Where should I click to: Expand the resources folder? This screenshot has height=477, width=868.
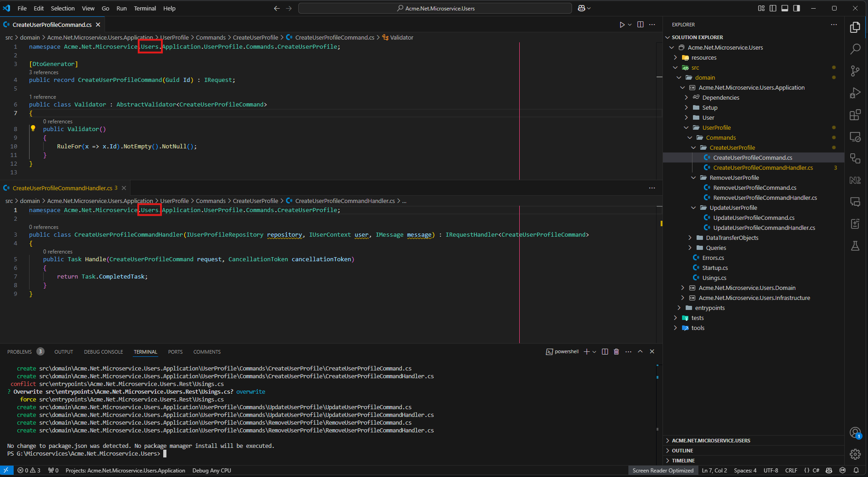click(675, 57)
